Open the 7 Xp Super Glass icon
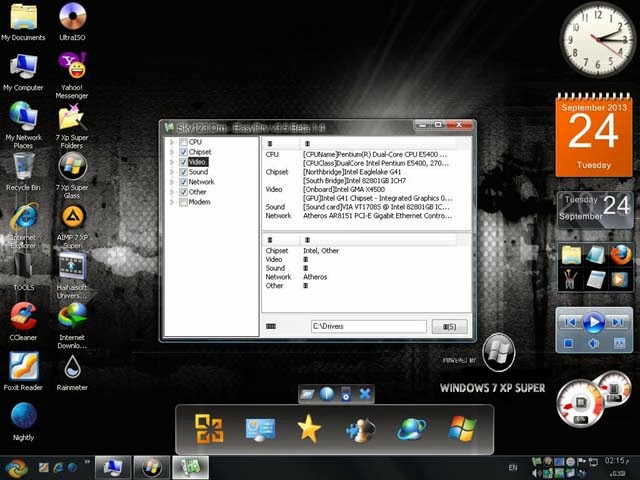This screenshot has height=480, width=640. coord(72,176)
